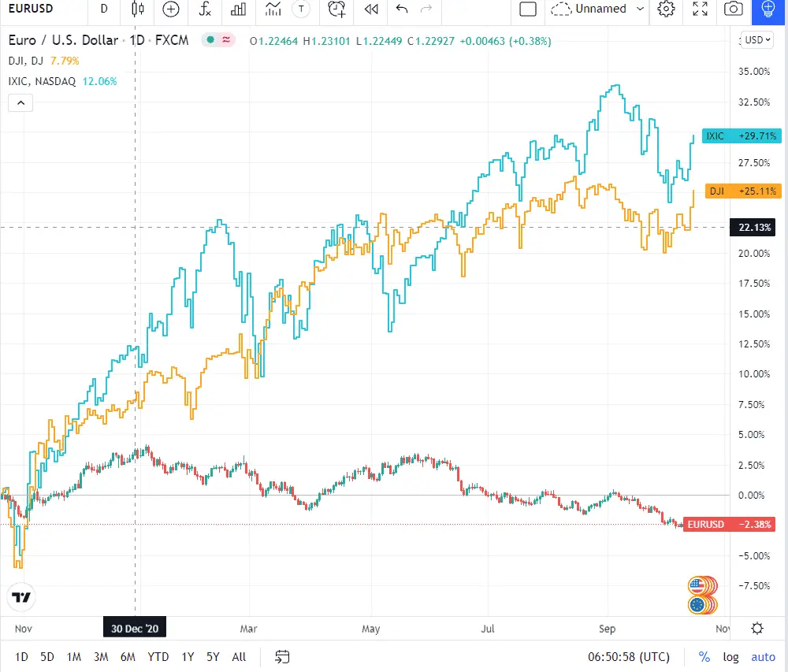Viewport: 788px width, 672px height.
Task: Open the economic events flags icon
Action: click(x=702, y=595)
